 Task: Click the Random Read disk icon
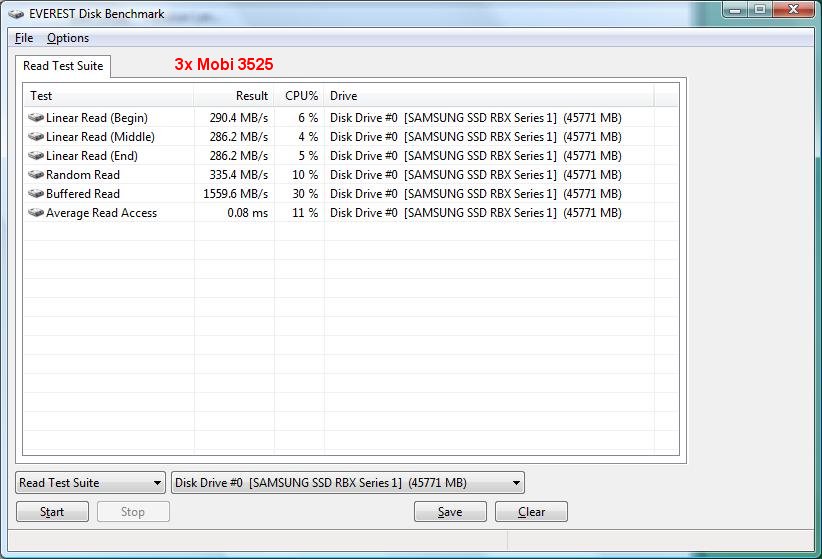37,175
